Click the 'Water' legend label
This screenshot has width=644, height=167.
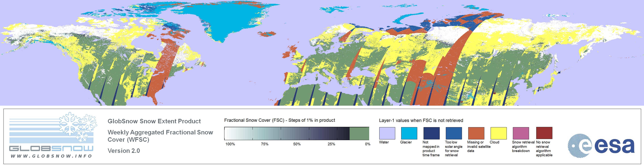[x=384, y=142]
